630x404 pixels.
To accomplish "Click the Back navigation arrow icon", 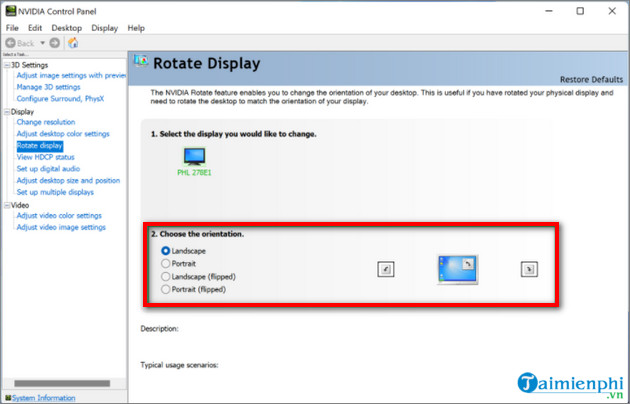I will coord(10,43).
